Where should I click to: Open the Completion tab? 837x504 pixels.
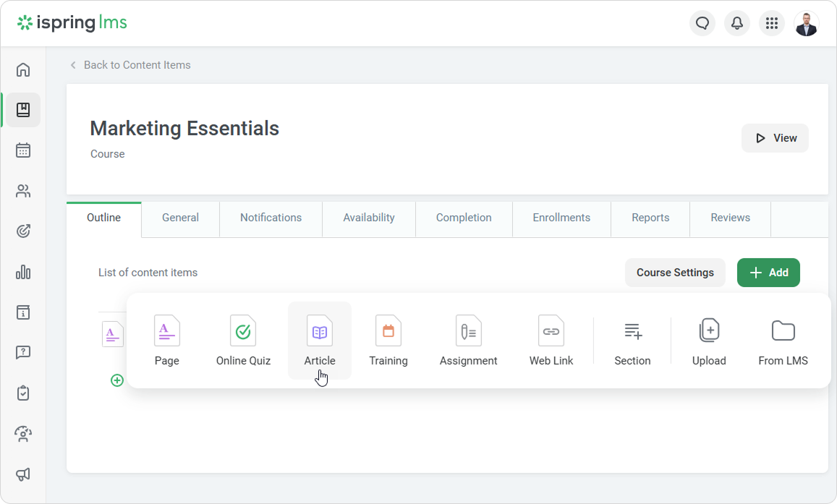click(464, 218)
